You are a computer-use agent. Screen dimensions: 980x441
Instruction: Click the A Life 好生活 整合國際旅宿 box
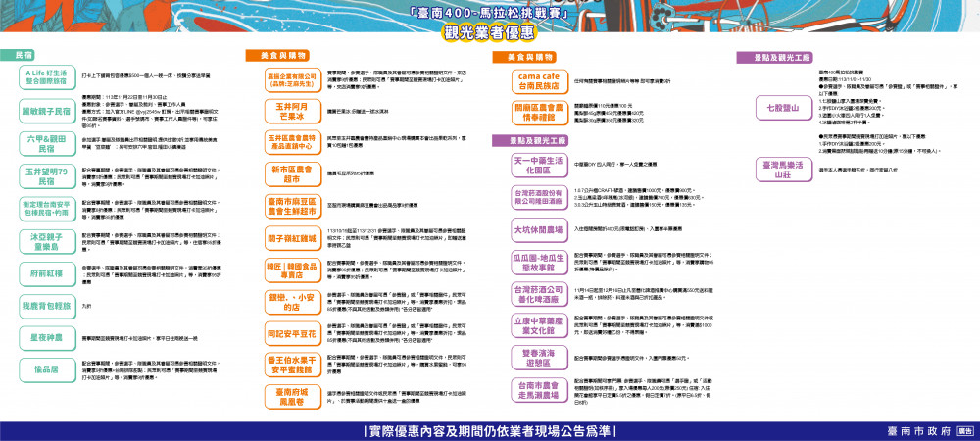click(x=47, y=77)
